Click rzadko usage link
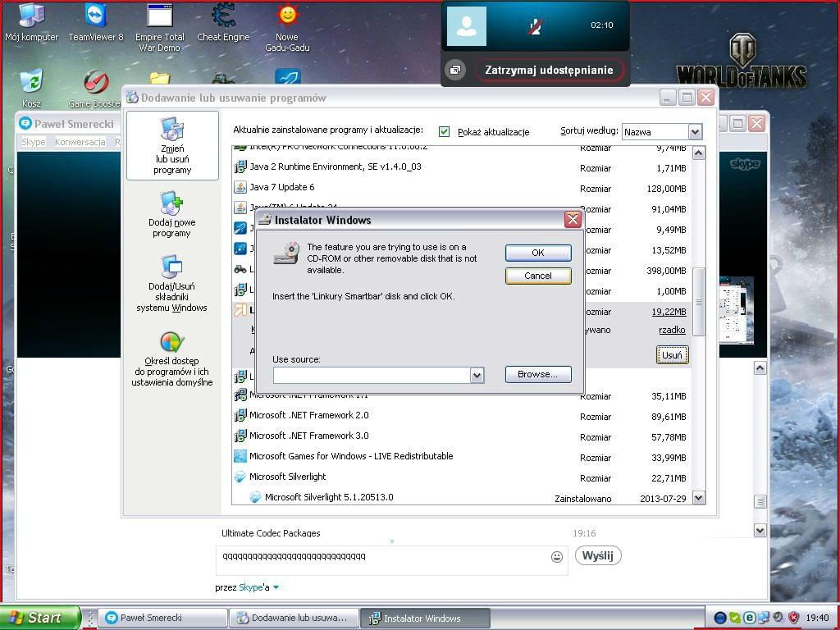This screenshot has height=630, width=840. [672, 330]
